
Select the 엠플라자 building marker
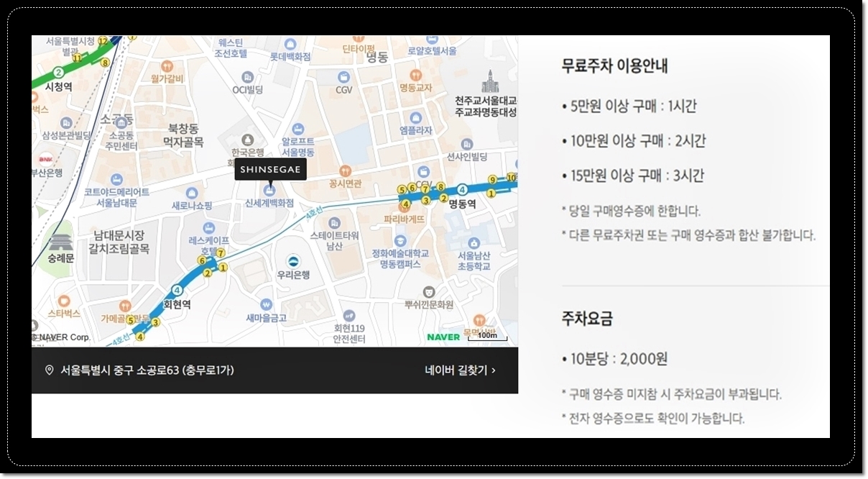(x=415, y=118)
